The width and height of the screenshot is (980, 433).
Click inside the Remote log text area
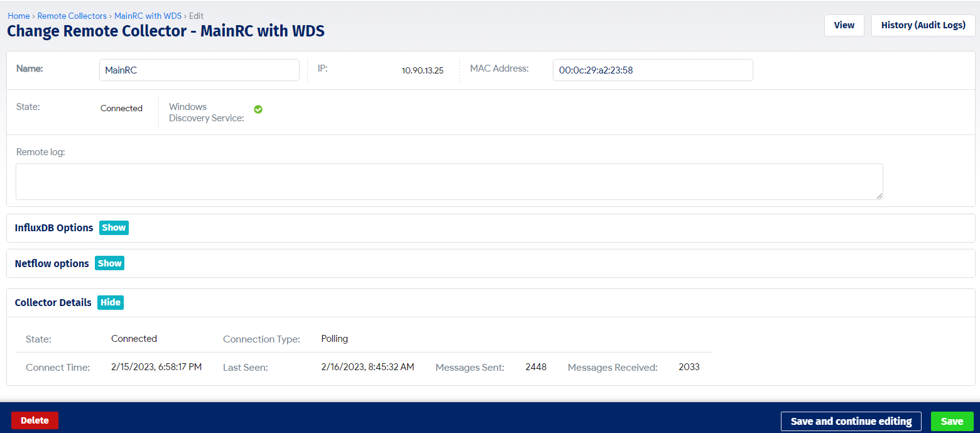tap(449, 182)
